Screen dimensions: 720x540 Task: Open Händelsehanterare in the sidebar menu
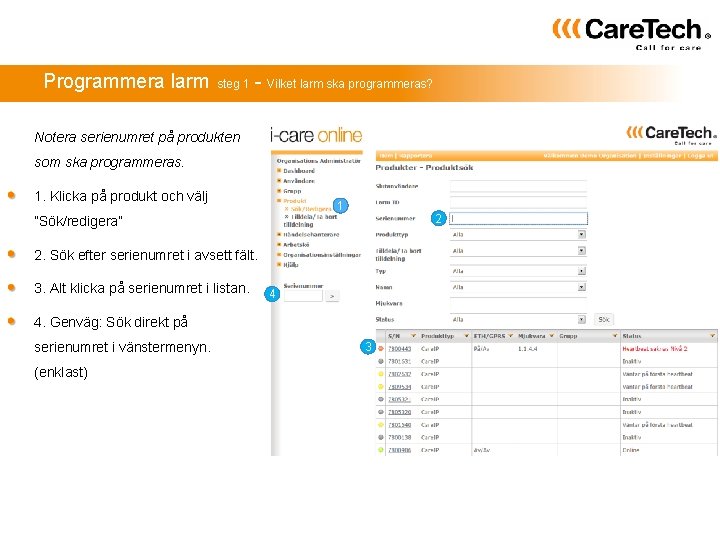(311, 235)
